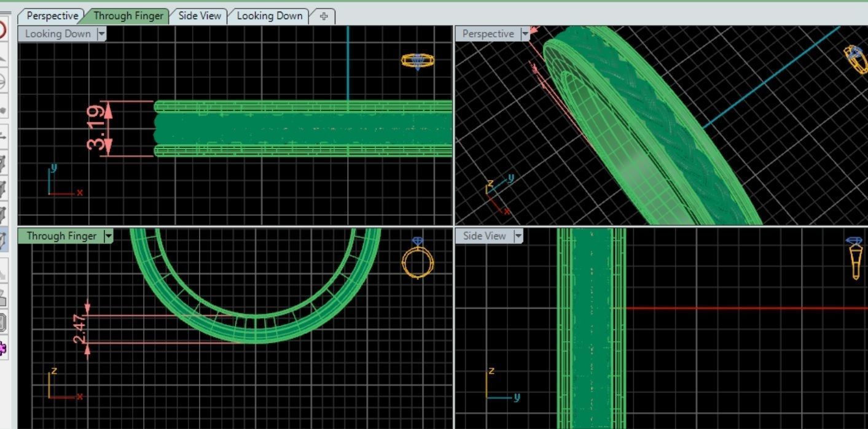Select the 3.19 dimension text
Screen dimensions: 868x429
95,128
